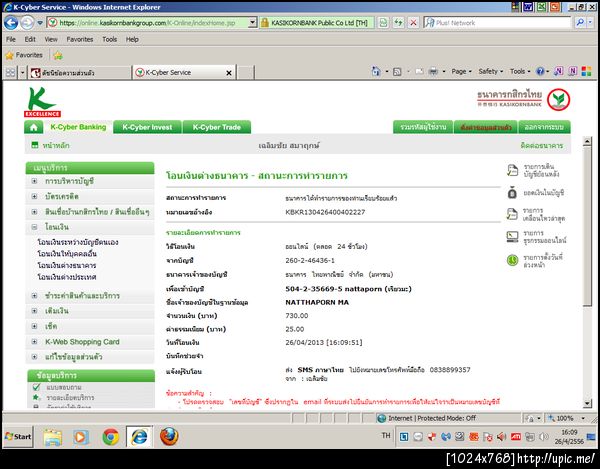Click the Help question mark icon
The image size is (600, 469).
(x=540, y=72)
